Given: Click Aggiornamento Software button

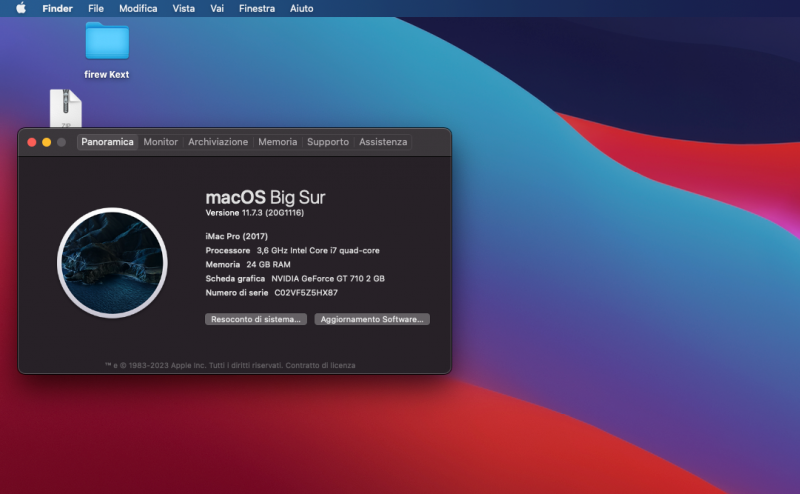Looking at the screenshot, I should coord(372,319).
